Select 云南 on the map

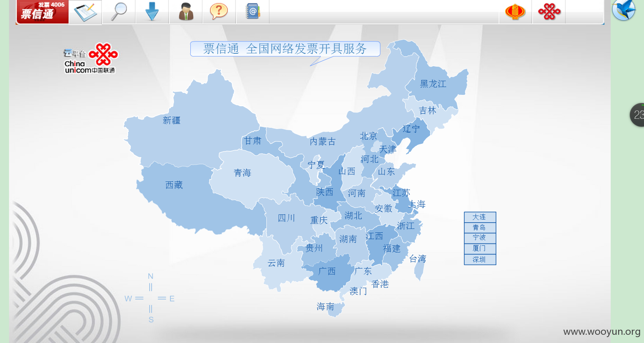click(x=276, y=263)
